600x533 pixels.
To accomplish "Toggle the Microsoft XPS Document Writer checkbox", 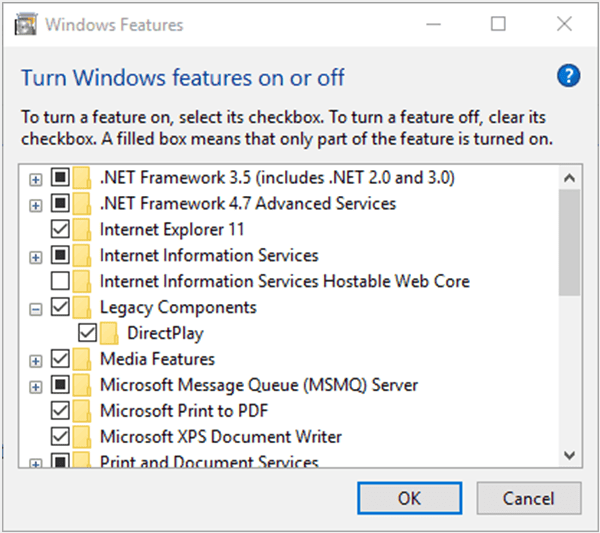I will [x=60, y=437].
